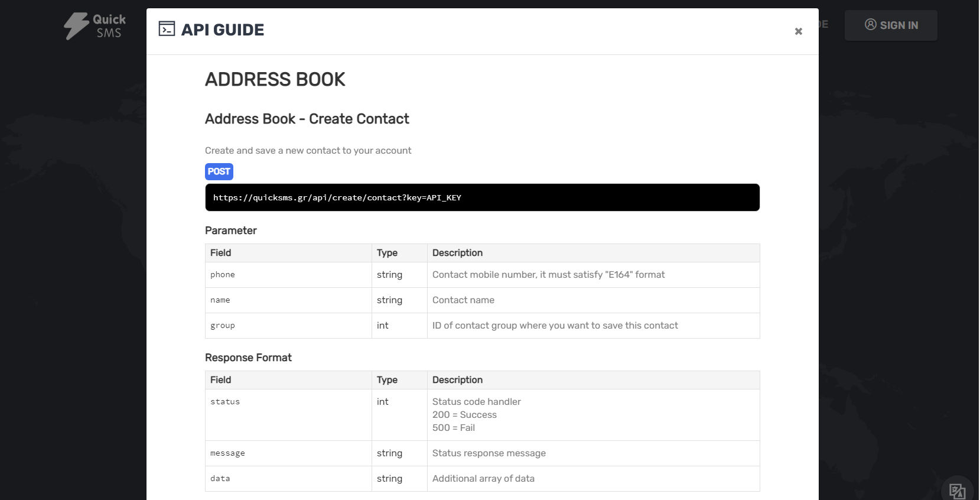Click 'Status response message' description
The height and width of the screenshot is (500, 980).
[x=489, y=453]
